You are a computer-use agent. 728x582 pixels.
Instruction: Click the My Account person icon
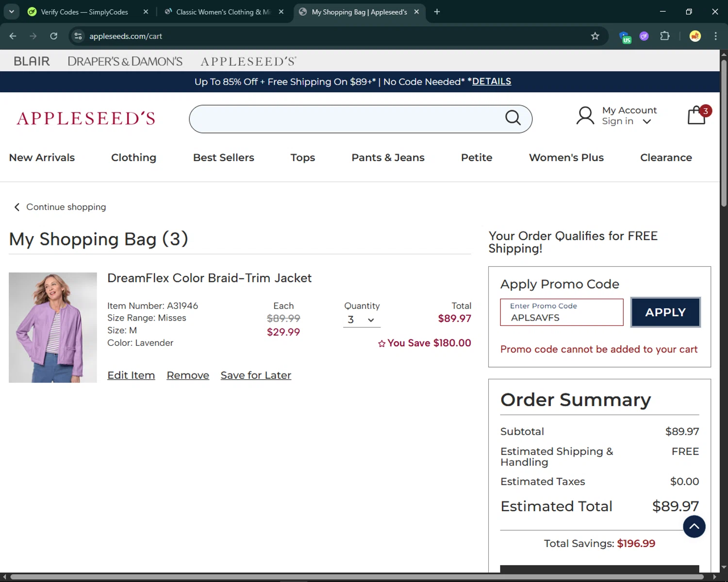coord(585,116)
